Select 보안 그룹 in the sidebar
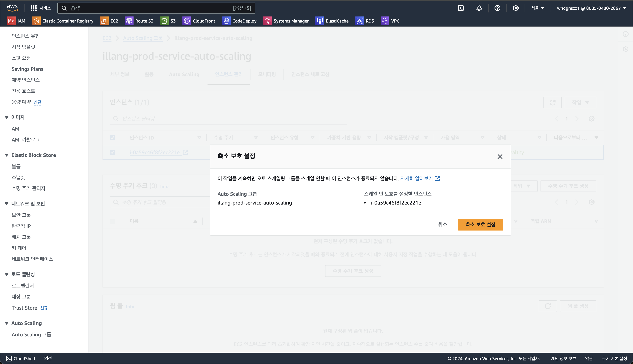 21,215
